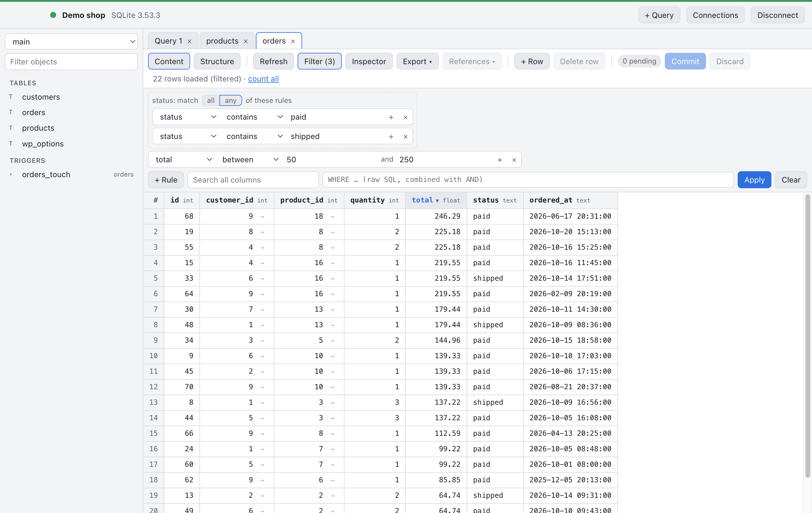Open the wp_options table
812x513 pixels.
pyautogui.click(x=43, y=143)
